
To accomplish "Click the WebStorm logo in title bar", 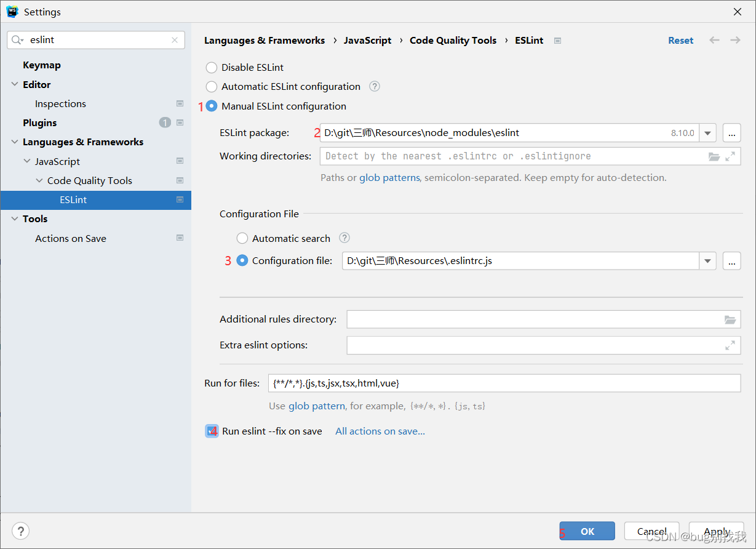I will click(x=12, y=12).
